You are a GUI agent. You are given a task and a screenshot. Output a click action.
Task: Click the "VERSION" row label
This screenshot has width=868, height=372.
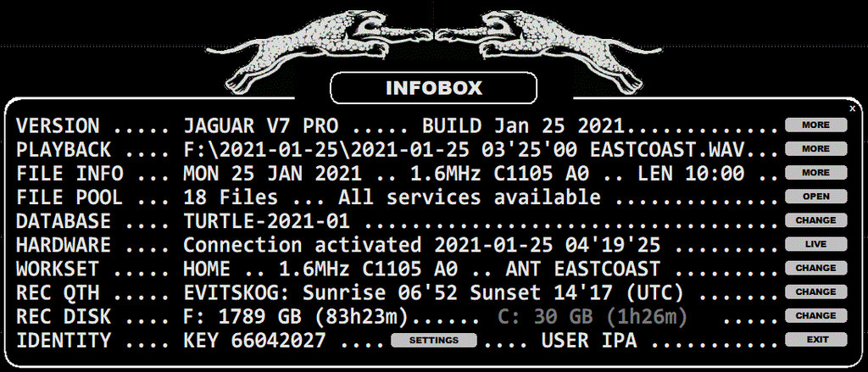pos(58,127)
